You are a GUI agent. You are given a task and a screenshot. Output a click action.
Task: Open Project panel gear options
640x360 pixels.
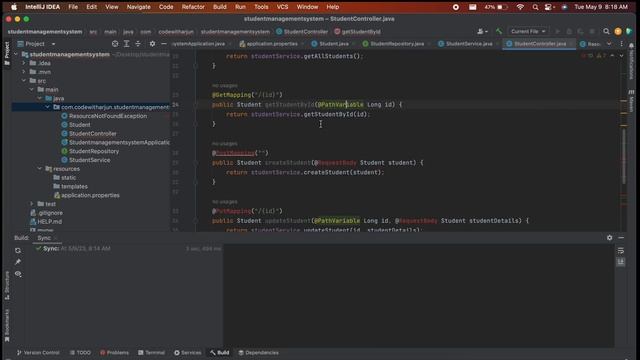(152, 44)
